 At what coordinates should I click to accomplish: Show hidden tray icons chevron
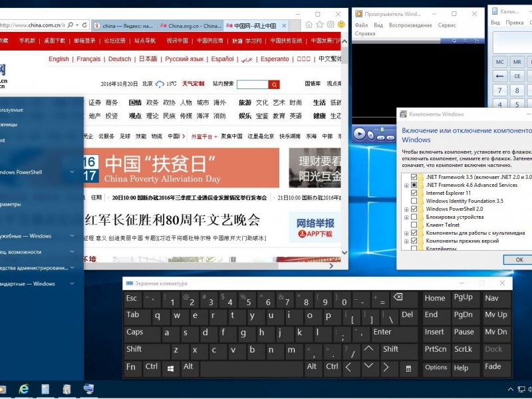click(510, 389)
